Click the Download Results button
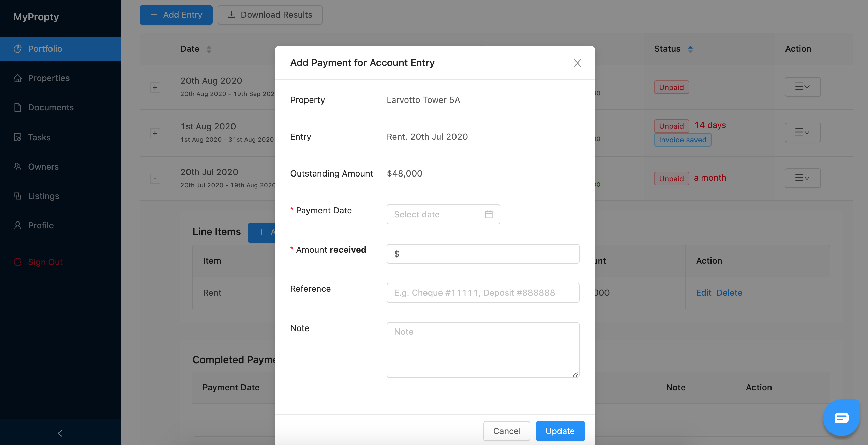This screenshot has height=445, width=868. pyautogui.click(x=270, y=15)
